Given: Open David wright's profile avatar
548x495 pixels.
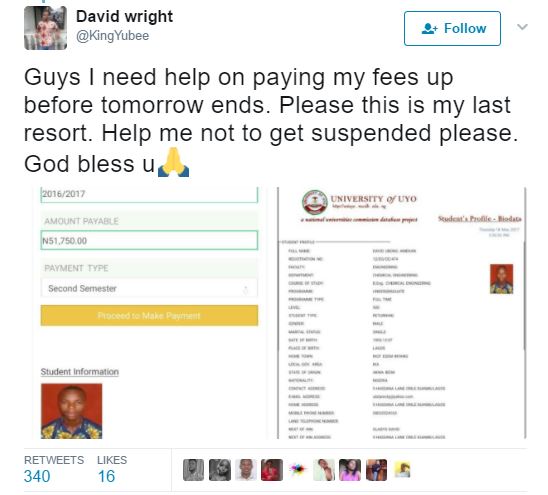Looking at the screenshot, I should [45, 28].
